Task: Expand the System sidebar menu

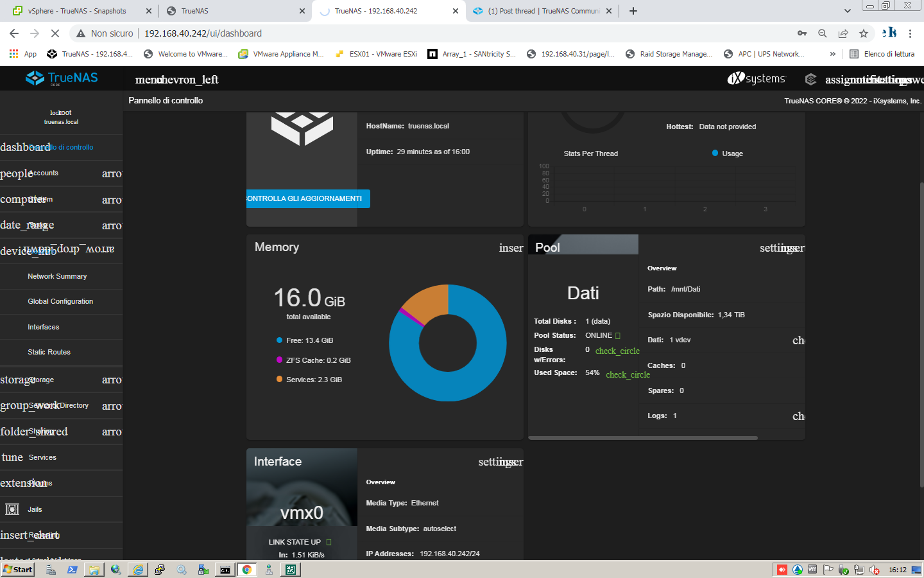Action: click(x=112, y=200)
